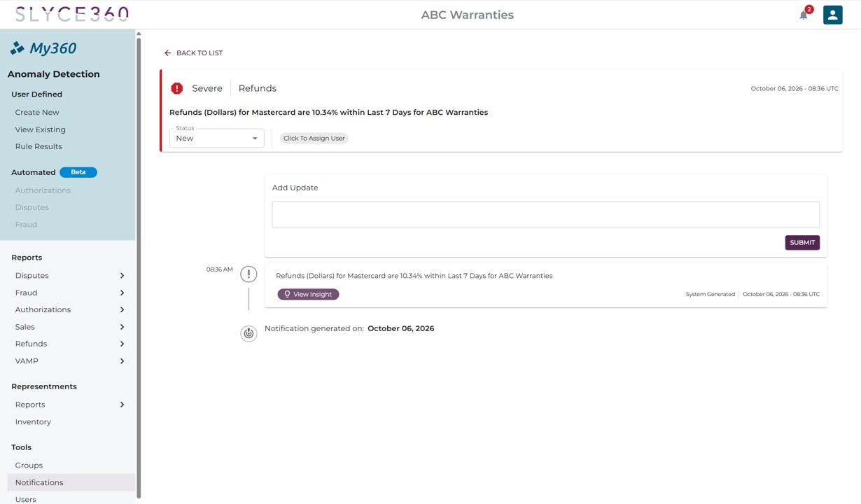Viewport: 861px width, 504px height.
Task: Open Automated Fraud item
Action: point(26,225)
